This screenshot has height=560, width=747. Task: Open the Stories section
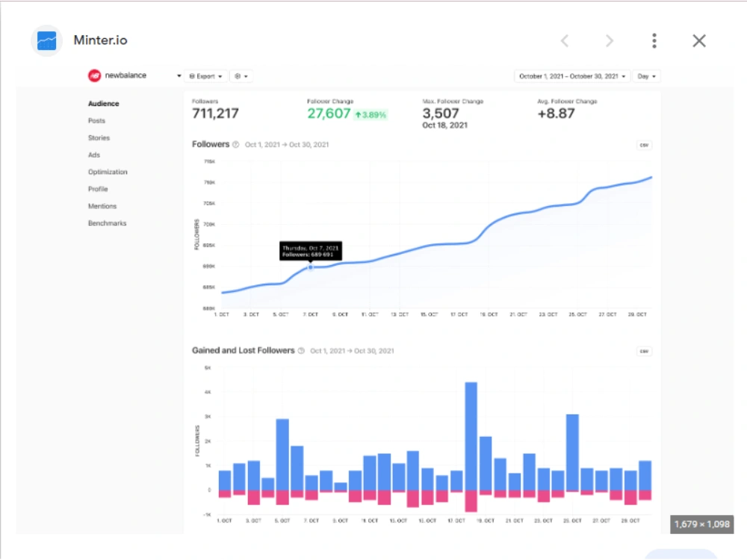pos(99,138)
